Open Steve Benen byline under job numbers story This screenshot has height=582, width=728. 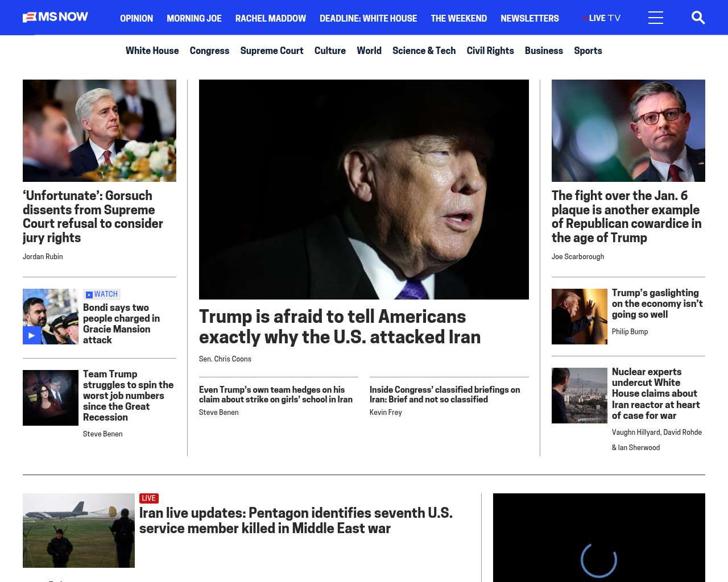[x=103, y=434]
